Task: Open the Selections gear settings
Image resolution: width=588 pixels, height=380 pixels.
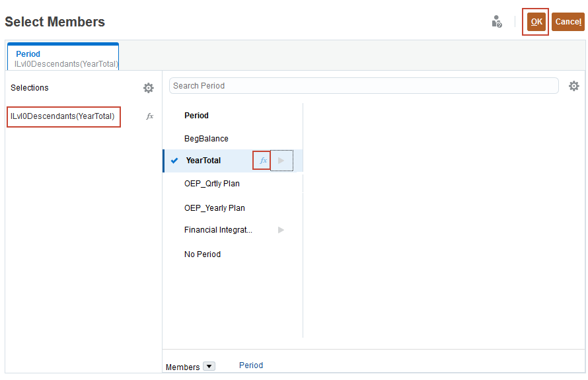Action: [x=149, y=88]
